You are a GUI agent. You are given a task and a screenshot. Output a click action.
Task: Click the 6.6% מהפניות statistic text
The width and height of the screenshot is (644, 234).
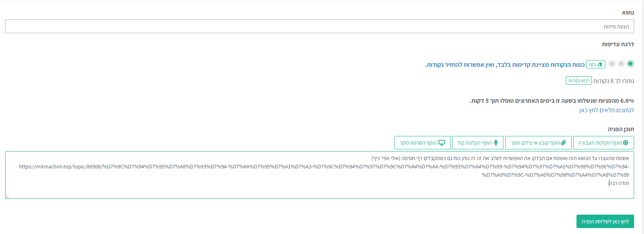[x=552, y=101]
